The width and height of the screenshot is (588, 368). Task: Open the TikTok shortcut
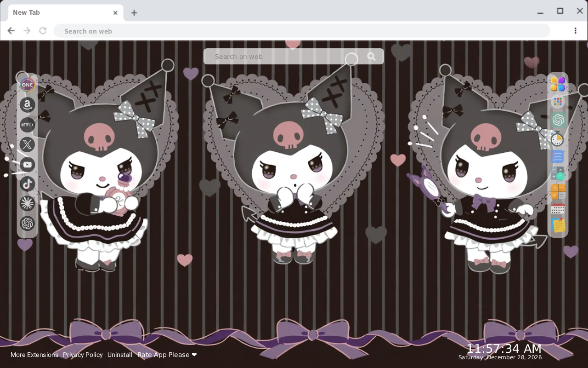click(x=27, y=184)
